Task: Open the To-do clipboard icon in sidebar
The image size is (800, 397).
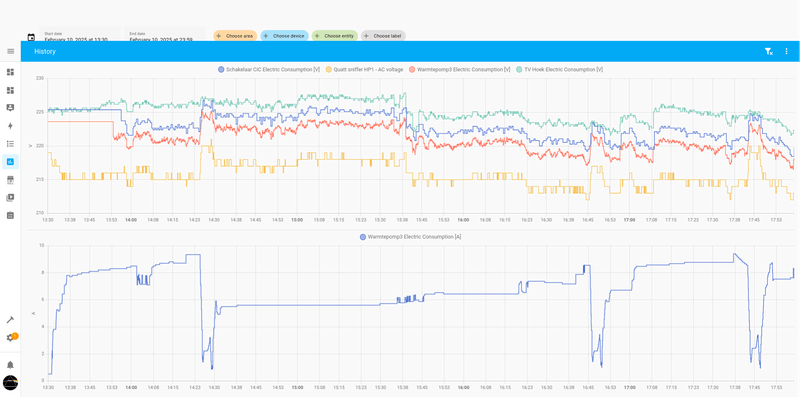Action: coord(10,215)
